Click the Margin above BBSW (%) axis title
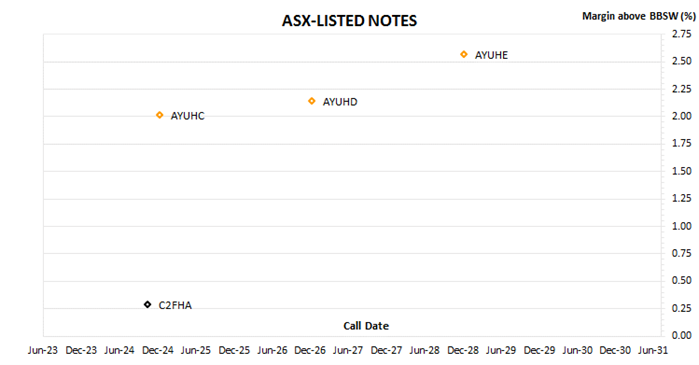 coord(639,16)
